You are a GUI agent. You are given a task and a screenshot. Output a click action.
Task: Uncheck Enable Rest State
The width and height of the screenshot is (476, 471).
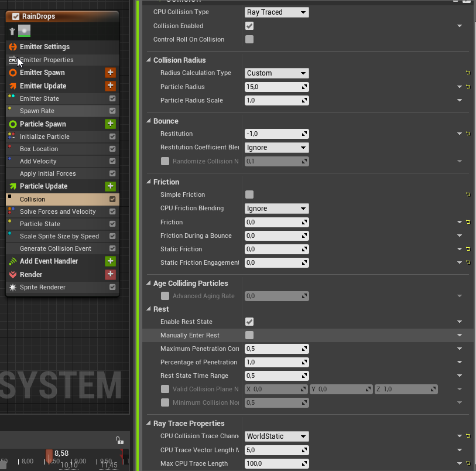249,322
